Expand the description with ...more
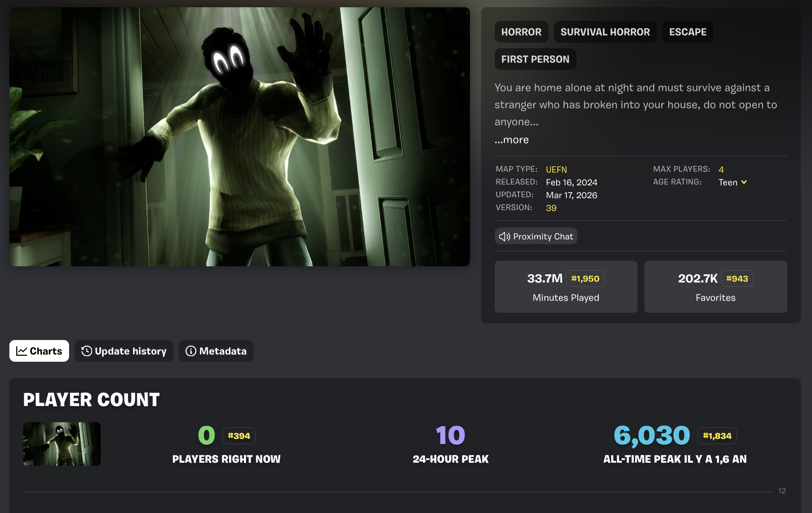 (512, 140)
